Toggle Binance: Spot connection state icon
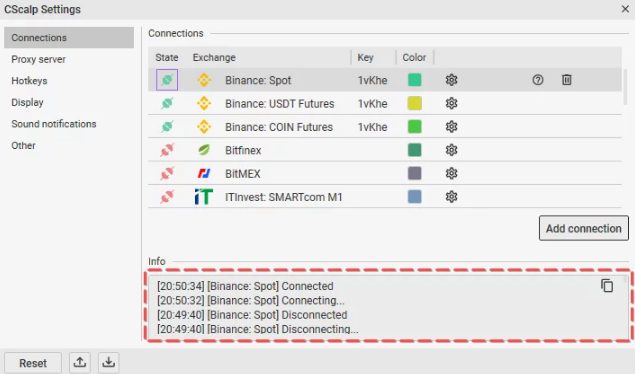The height and width of the screenshot is (374, 635). click(x=167, y=80)
